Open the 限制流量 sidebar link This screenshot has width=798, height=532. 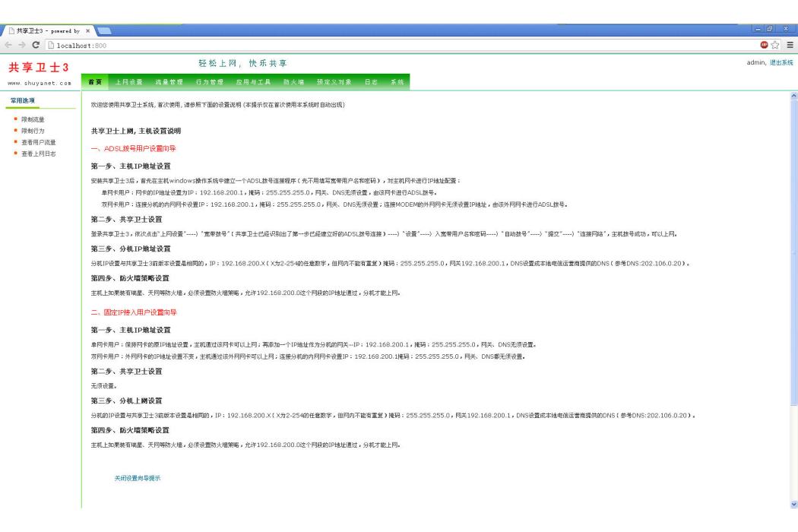33,119
